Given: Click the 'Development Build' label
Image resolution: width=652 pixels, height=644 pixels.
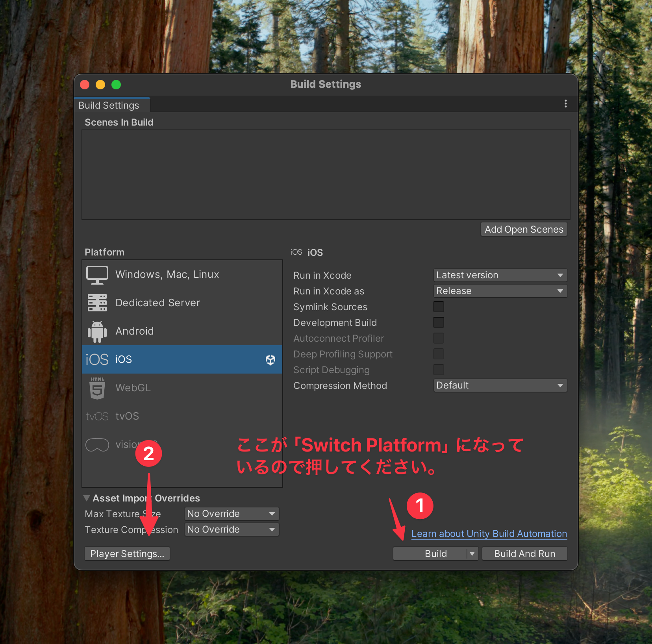Looking at the screenshot, I should [x=335, y=323].
